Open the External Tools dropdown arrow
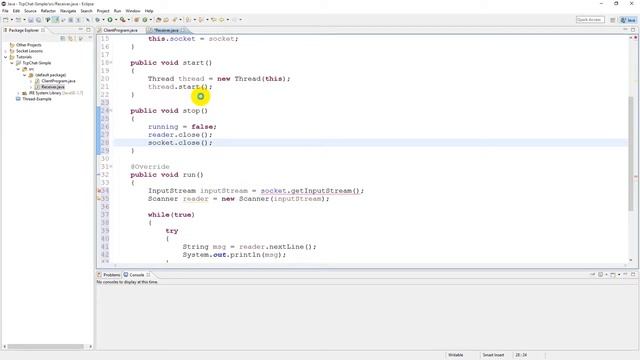This screenshot has height=360, width=640. [x=129, y=20]
